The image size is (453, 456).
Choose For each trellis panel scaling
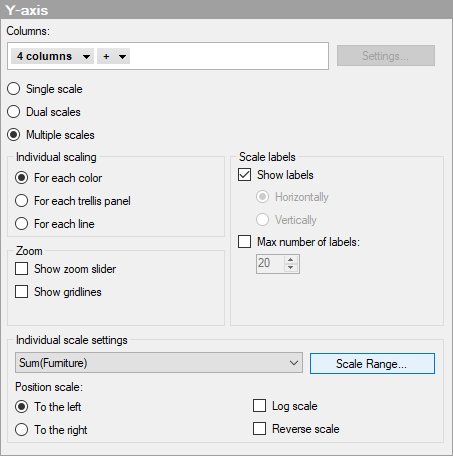click(22, 201)
